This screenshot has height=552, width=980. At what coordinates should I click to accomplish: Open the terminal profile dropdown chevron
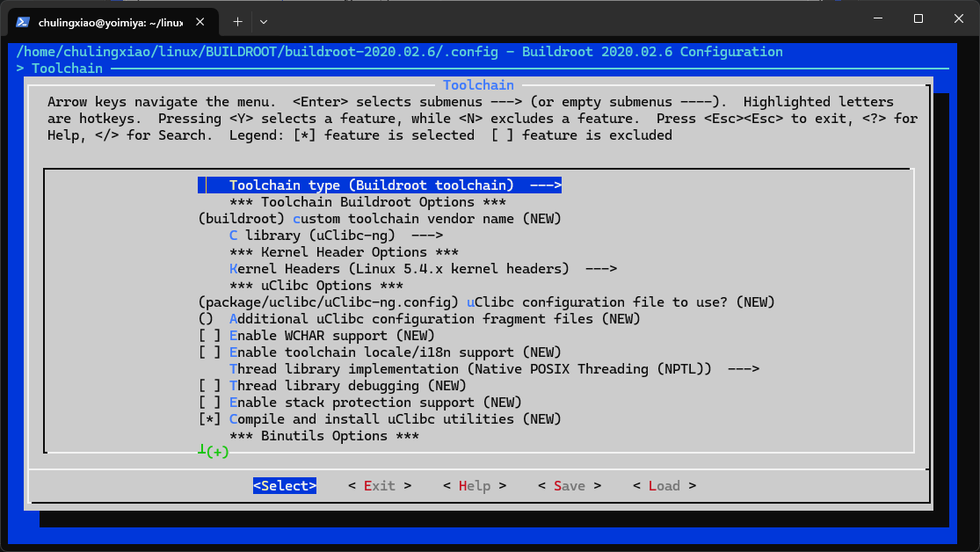coord(264,22)
